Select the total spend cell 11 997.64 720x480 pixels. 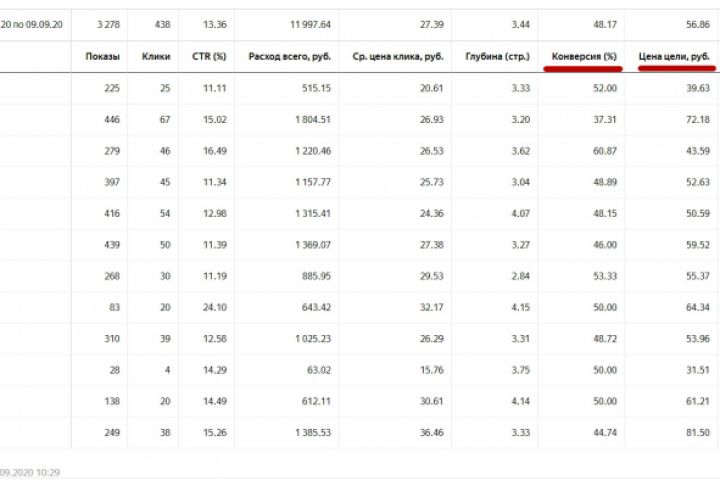pyautogui.click(x=310, y=21)
